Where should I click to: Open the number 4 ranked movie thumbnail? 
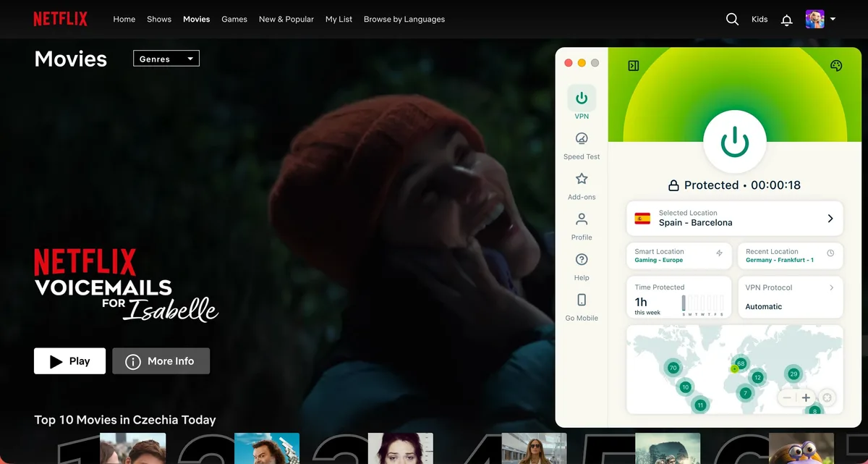tap(534, 449)
